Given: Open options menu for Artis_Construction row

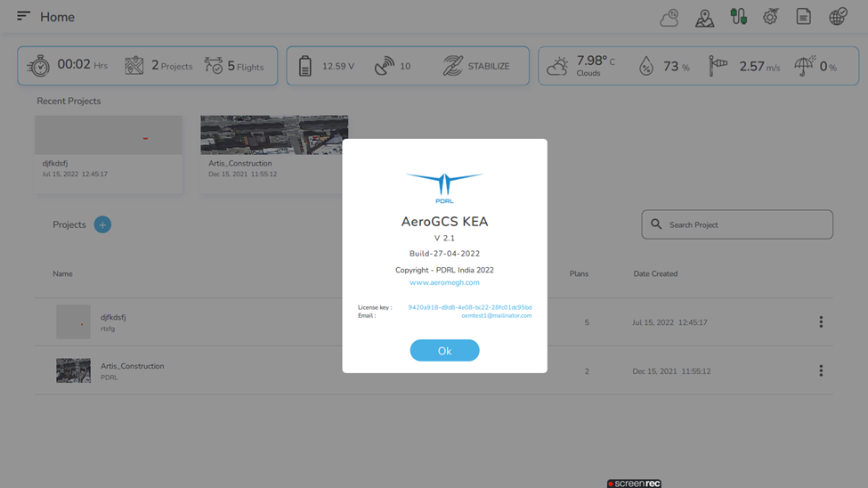Looking at the screenshot, I should 821,370.
